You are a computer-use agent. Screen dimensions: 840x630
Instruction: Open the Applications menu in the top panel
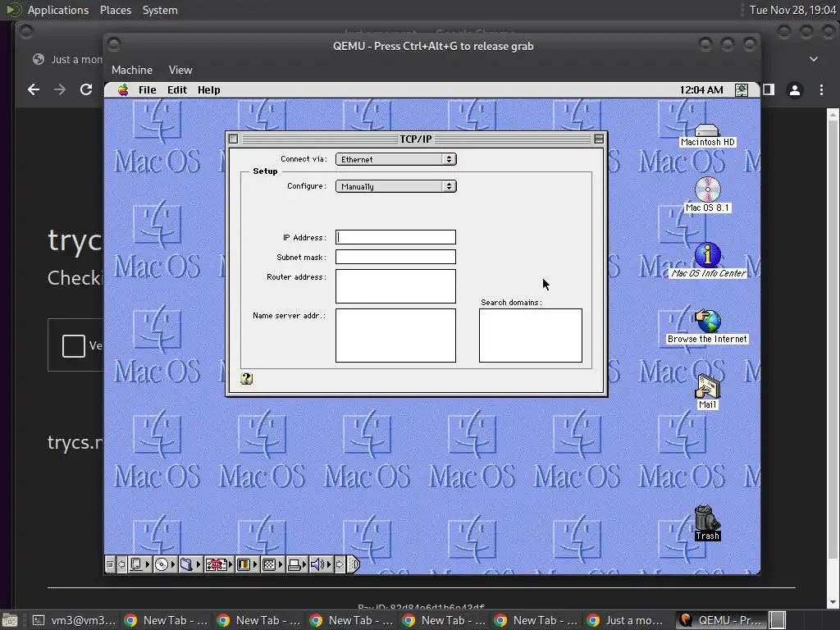point(58,10)
